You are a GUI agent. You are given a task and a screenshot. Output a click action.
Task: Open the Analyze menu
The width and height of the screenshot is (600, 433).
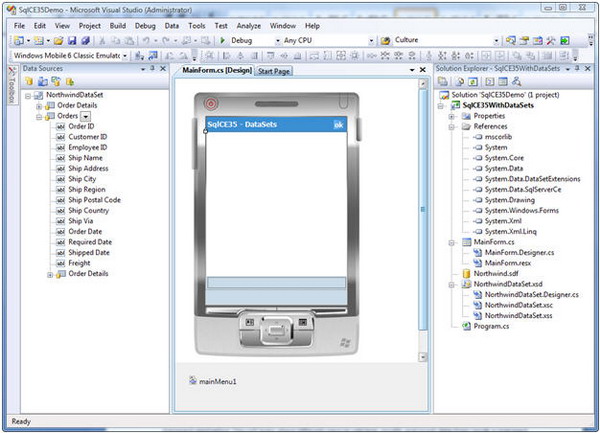point(249,26)
